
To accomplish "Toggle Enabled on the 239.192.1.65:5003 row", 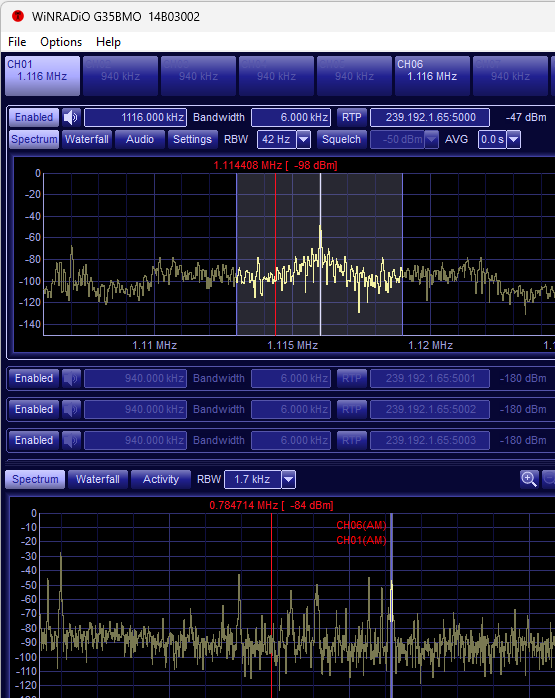I will click(34, 440).
